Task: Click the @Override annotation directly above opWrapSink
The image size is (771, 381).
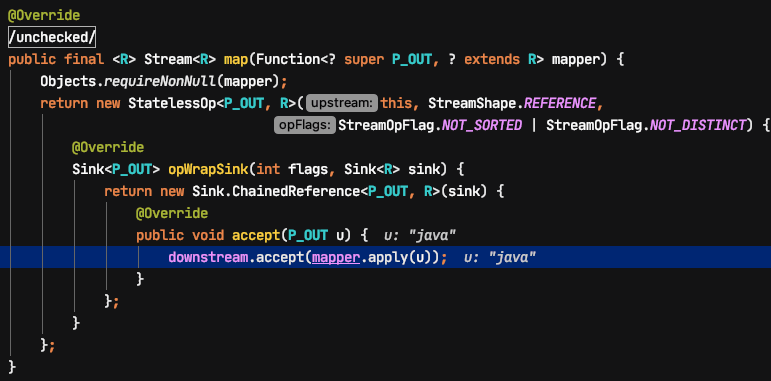Action: pos(108,147)
